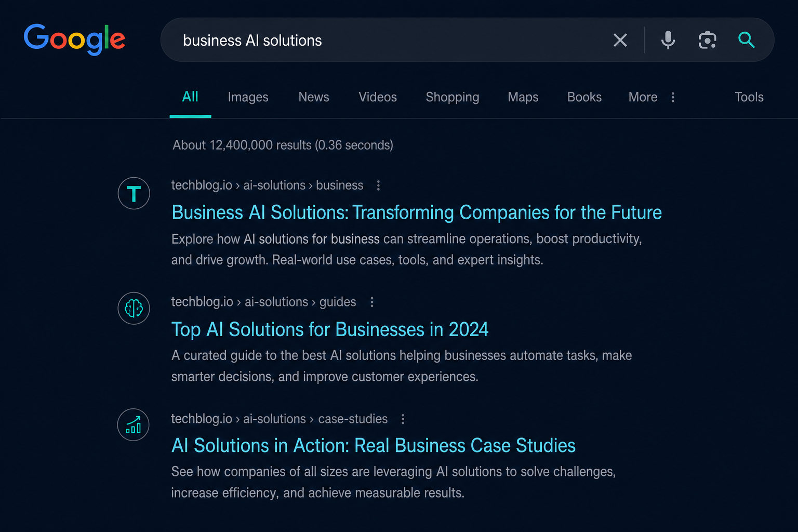Image resolution: width=798 pixels, height=532 pixels.
Task: Click the About 12,400,000 results count text
Action: (x=283, y=145)
